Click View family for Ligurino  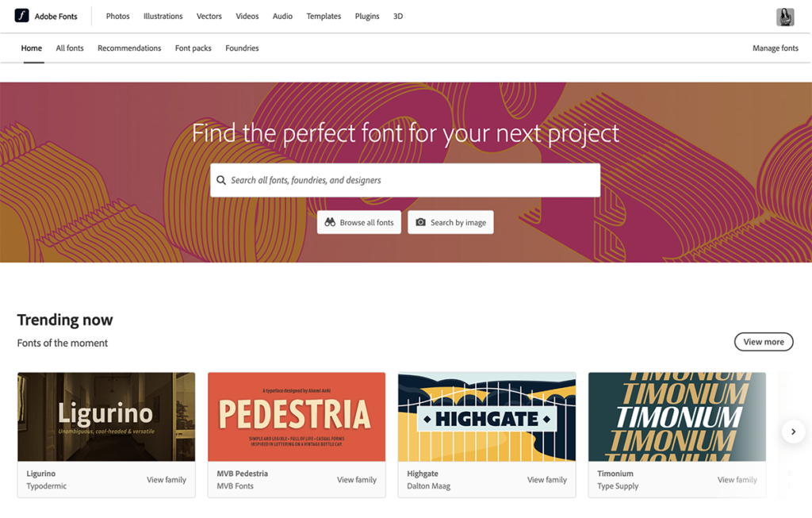(167, 480)
